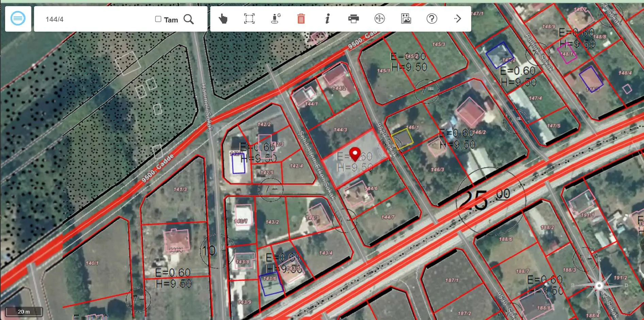Click the parcel label 144/7
The width and height of the screenshot is (644, 320).
coord(388,217)
